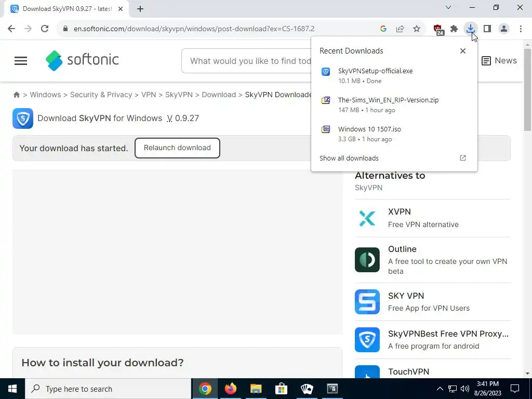This screenshot has width=532, height=399.
Task: Open the volume speaker tray icon
Action: (465, 389)
